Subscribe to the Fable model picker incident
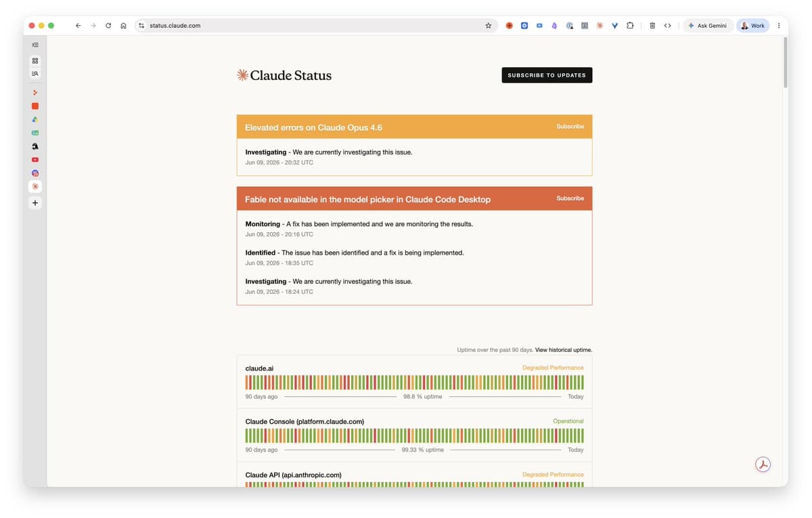The height and width of the screenshot is (518, 812). (570, 198)
